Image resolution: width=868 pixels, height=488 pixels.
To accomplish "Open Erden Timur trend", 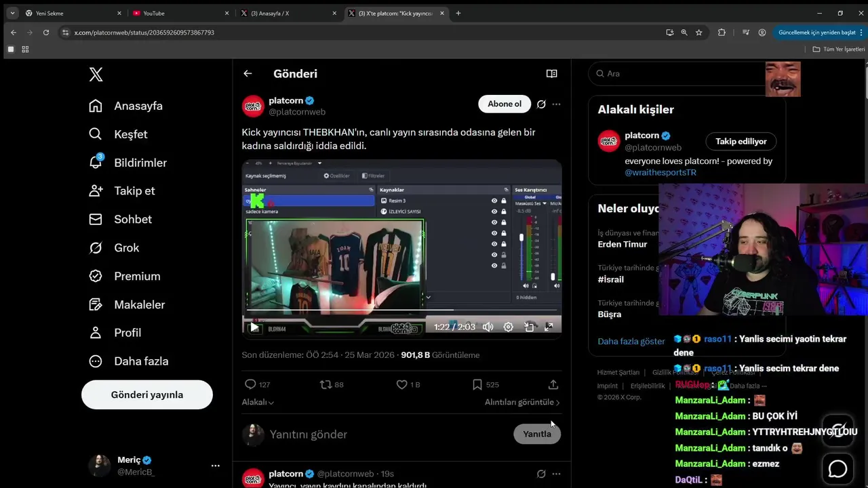I will click(623, 244).
